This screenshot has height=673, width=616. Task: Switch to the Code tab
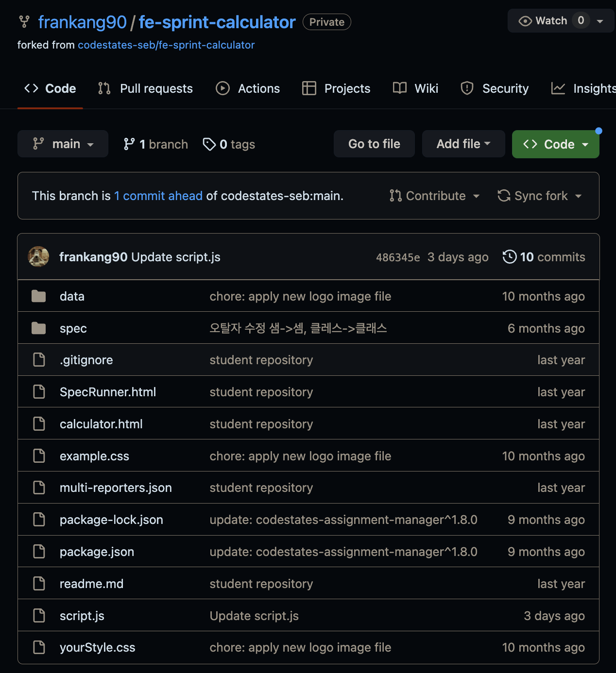51,88
